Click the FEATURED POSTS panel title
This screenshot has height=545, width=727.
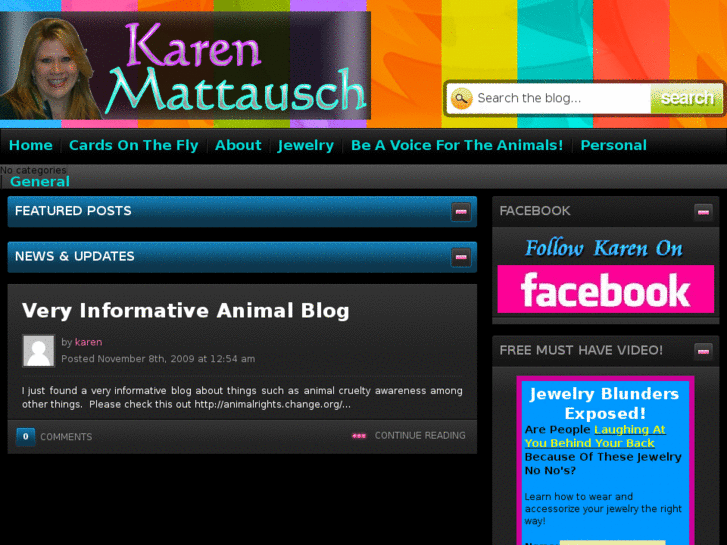[x=73, y=211]
